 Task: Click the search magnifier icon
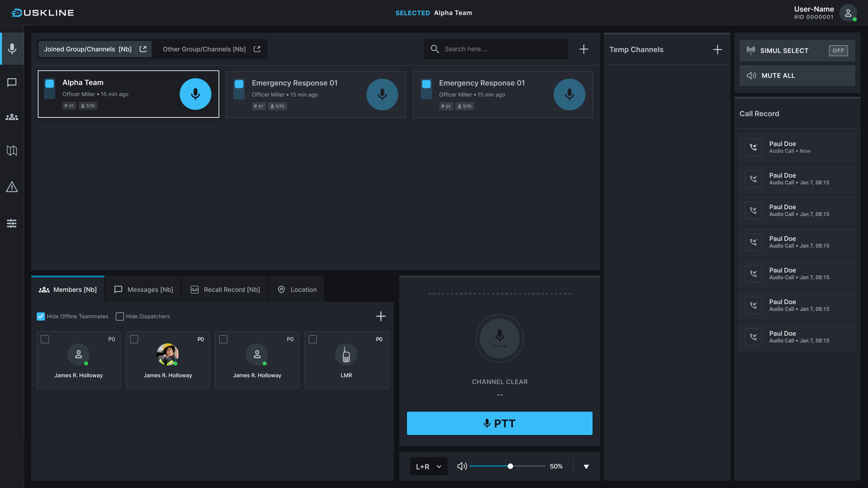tap(435, 49)
